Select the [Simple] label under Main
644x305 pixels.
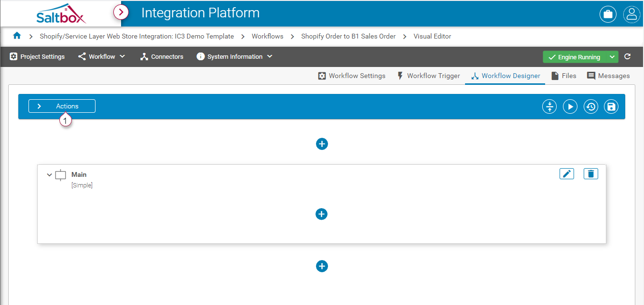pos(82,186)
